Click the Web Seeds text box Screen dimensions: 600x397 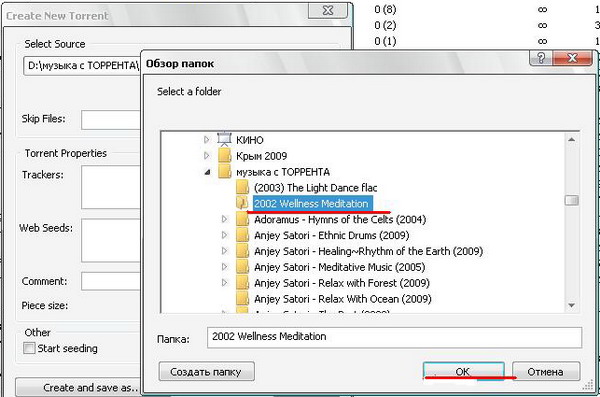(111, 240)
